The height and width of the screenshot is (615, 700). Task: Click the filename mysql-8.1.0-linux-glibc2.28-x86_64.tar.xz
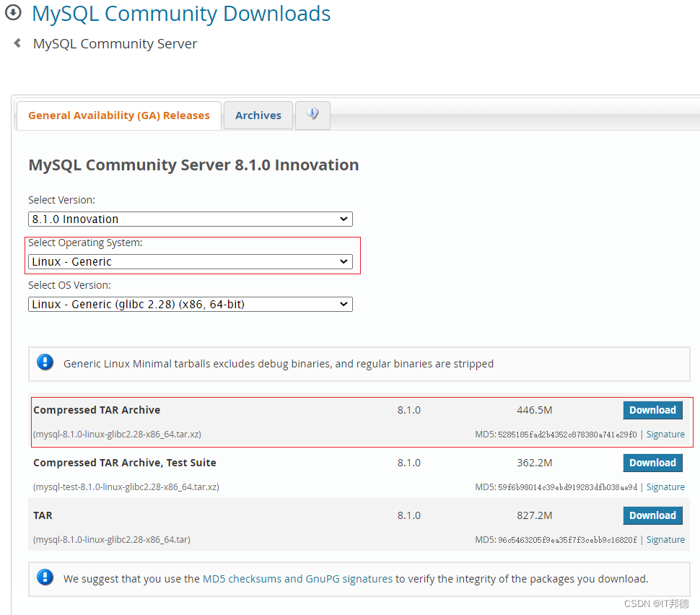pos(117,434)
